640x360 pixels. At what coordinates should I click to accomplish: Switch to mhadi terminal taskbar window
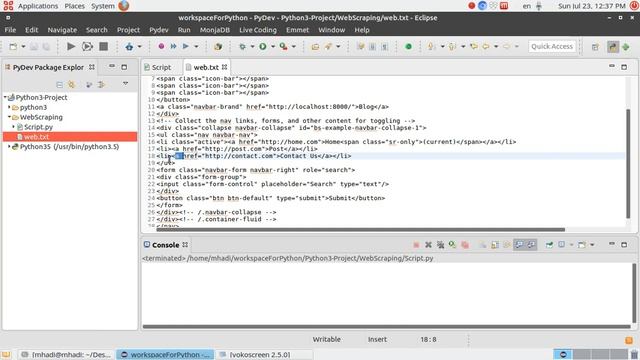(67, 354)
